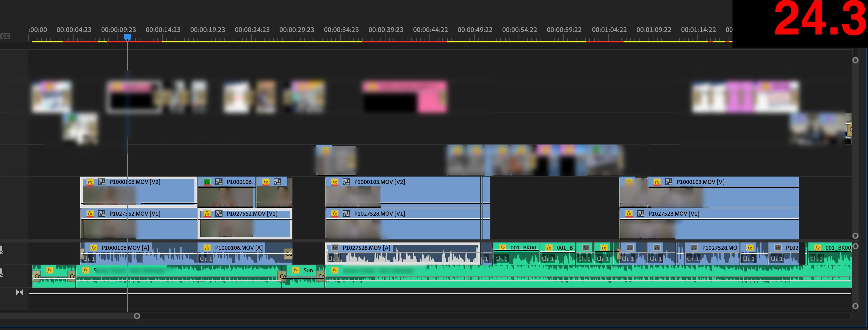
Task: Click fx badge on first 001_BK00 audio clip
Action: 502,248
